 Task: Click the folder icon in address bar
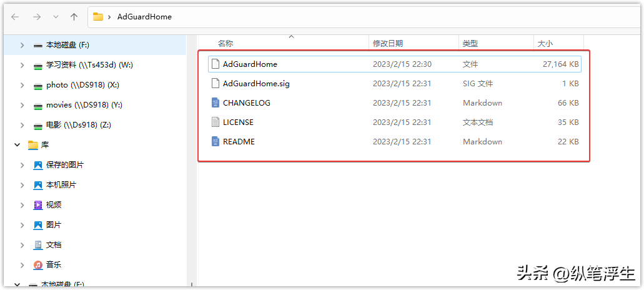click(x=97, y=17)
